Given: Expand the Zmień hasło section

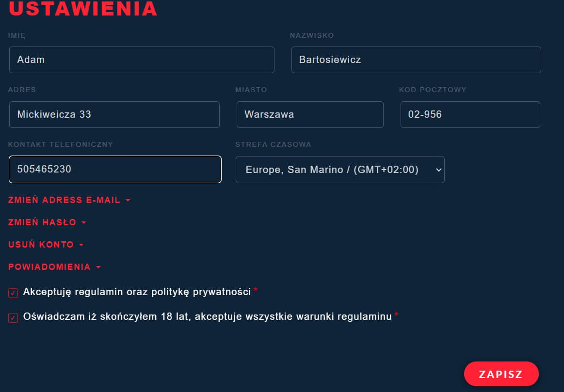Looking at the screenshot, I should pyautogui.click(x=43, y=222).
